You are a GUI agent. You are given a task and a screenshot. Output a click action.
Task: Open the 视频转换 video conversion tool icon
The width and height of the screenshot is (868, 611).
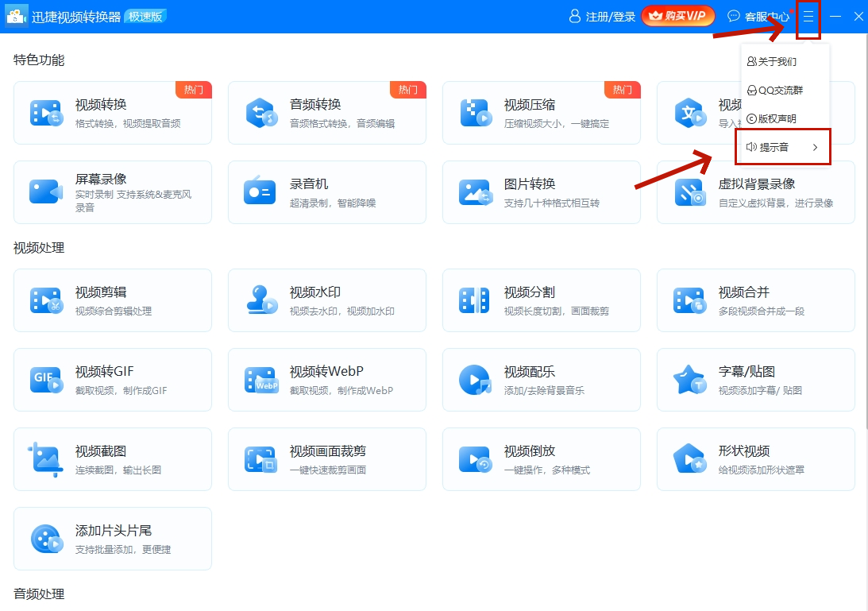coord(47,113)
